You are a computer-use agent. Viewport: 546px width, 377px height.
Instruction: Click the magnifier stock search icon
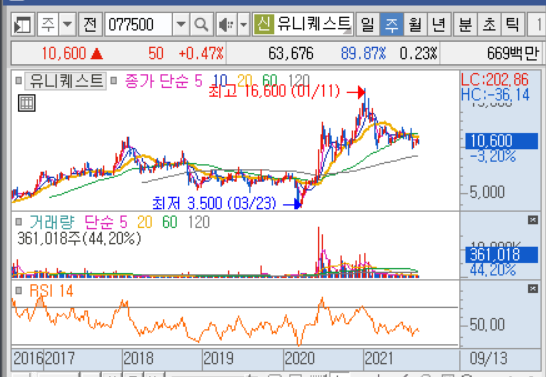pyautogui.click(x=201, y=24)
